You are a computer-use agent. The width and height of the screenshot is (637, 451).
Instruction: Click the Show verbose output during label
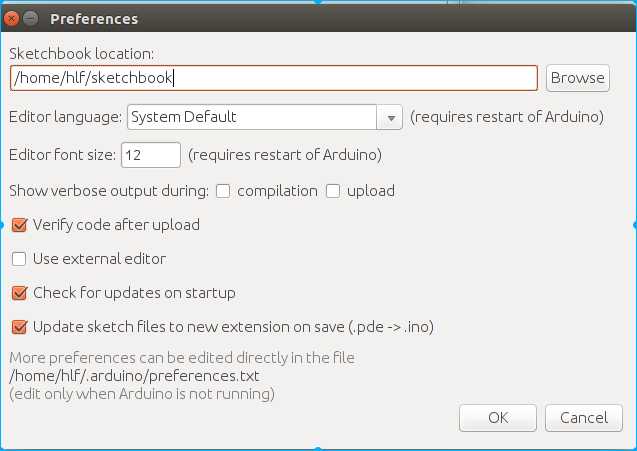(108, 191)
